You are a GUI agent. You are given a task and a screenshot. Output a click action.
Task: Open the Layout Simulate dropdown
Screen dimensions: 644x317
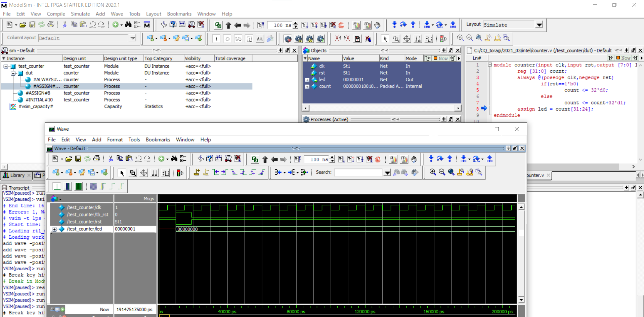[539, 25]
